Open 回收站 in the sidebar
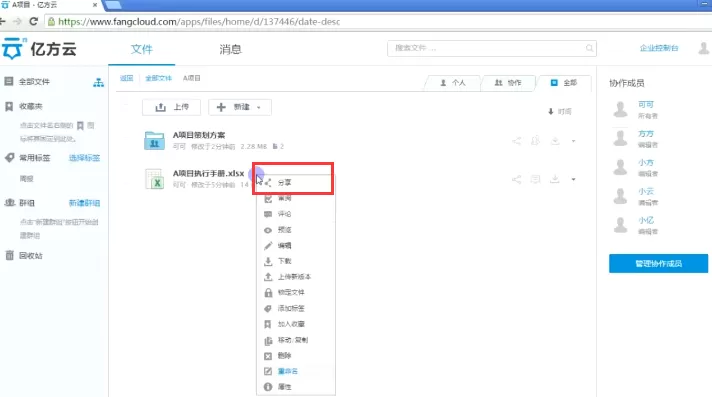This screenshot has width=712, height=397. 30,256
